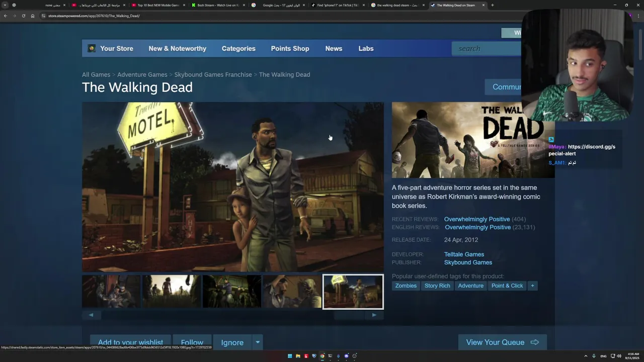Go back with the browser back arrow
The image size is (644, 362).
(5, 16)
